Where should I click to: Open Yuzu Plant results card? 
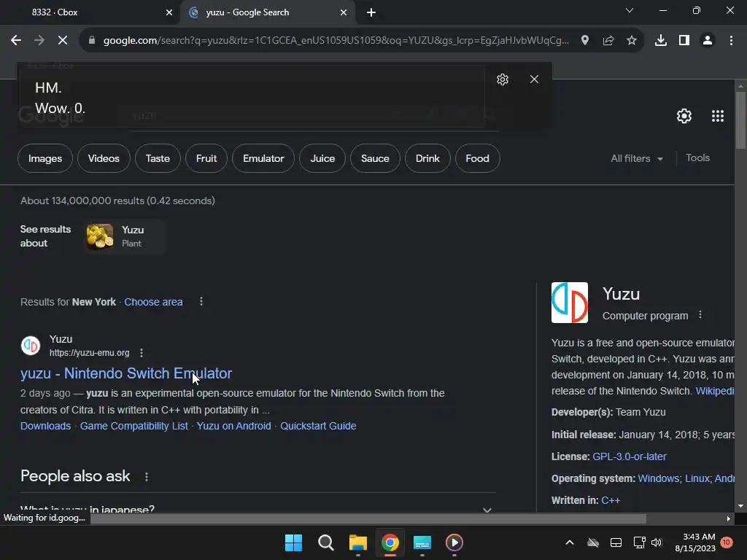(x=125, y=237)
